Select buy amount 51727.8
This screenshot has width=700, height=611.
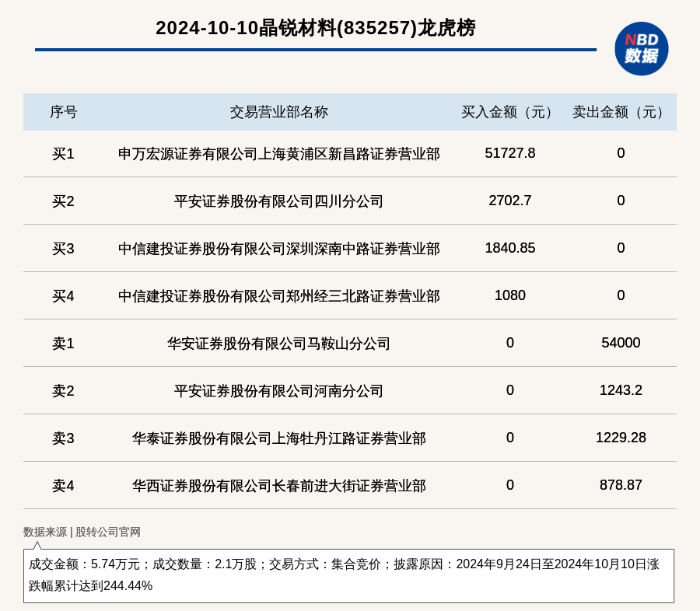(509, 153)
